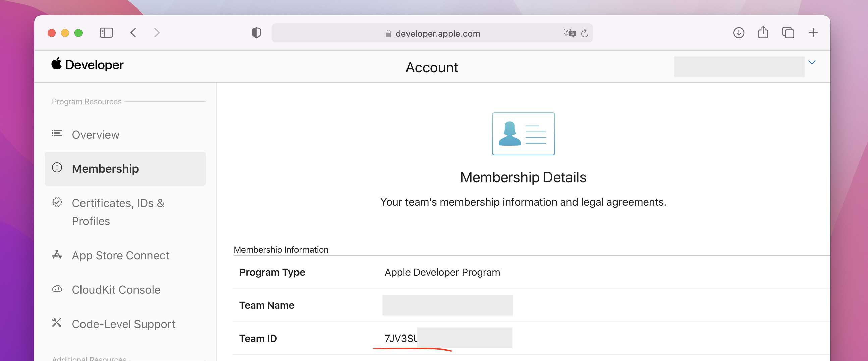The width and height of the screenshot is (868, 361).
Task: Click the Team Name label
Action: click(x=267, y=305)
